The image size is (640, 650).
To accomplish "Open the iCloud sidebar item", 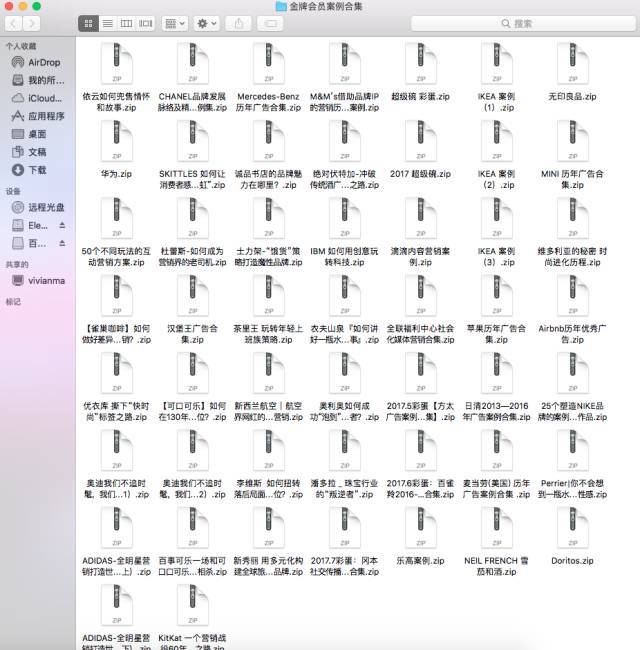I will click(x=36, y=98).
